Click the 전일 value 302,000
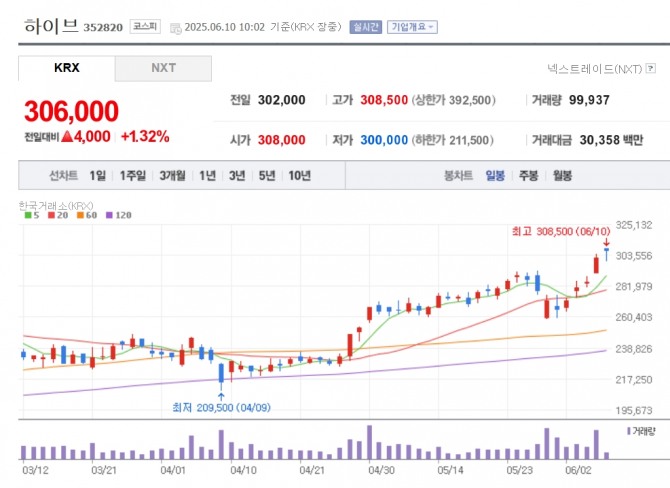 (x=282, y=100)
